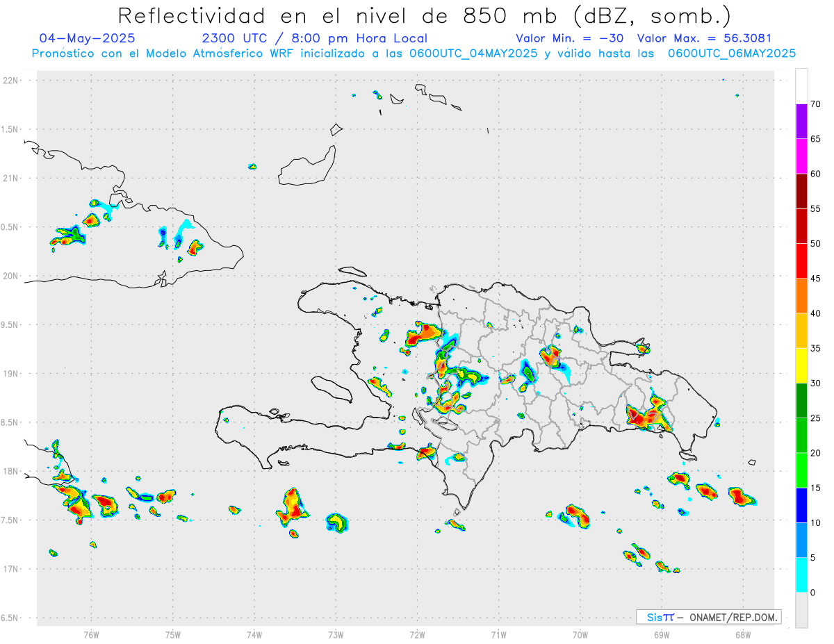Click the '21N' latitude label

pyautogui.click(x=10, y=178)
